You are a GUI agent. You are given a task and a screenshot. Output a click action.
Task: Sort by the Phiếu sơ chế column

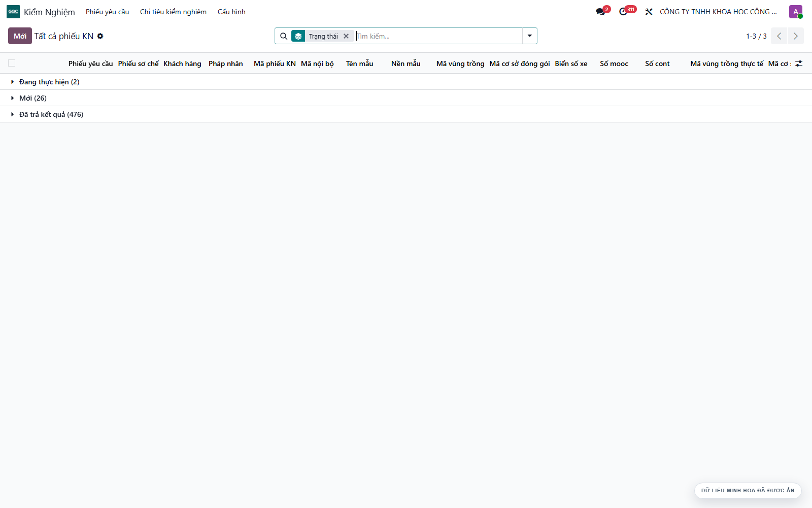coord(139,63)
